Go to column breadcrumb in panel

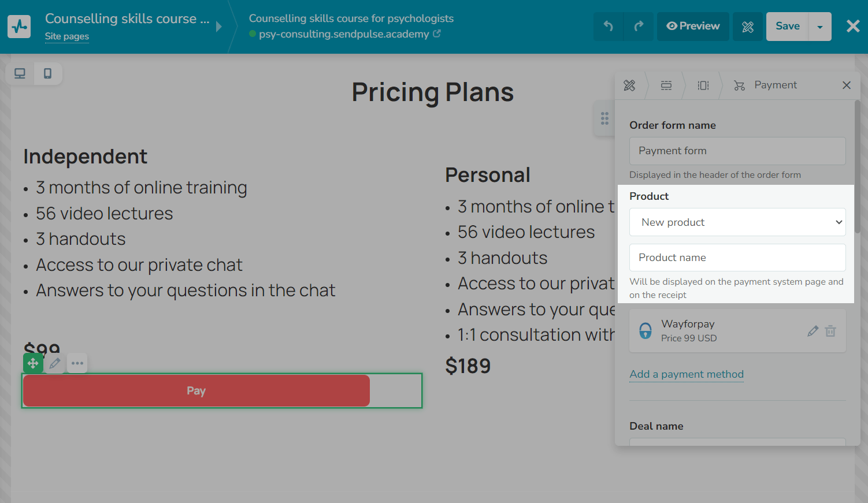703,85
